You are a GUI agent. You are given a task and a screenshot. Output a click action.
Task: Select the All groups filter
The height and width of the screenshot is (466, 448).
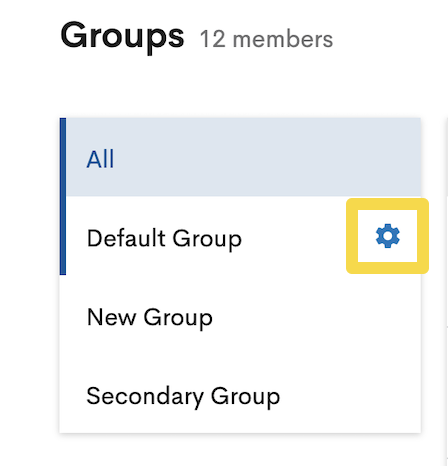[x=240, y=157]
